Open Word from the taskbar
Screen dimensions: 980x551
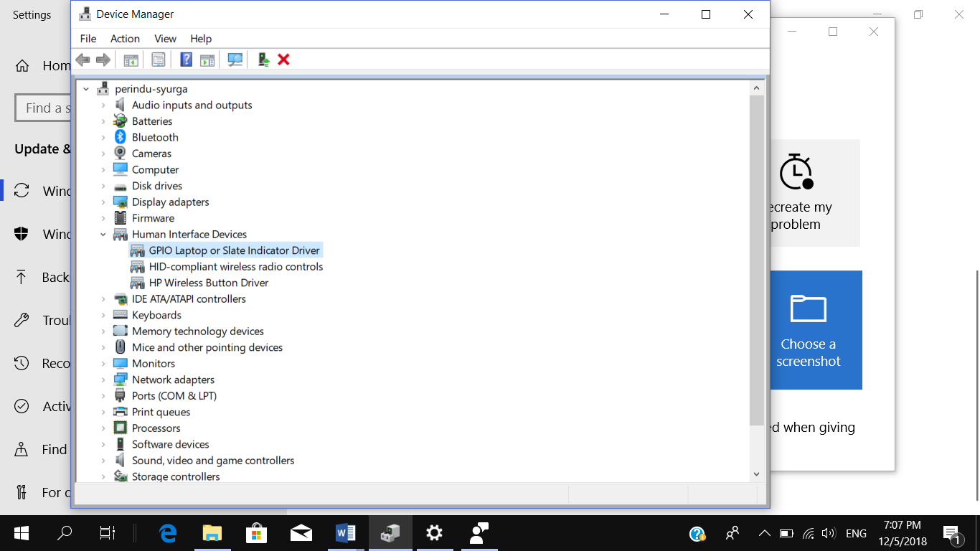point(345,533)
